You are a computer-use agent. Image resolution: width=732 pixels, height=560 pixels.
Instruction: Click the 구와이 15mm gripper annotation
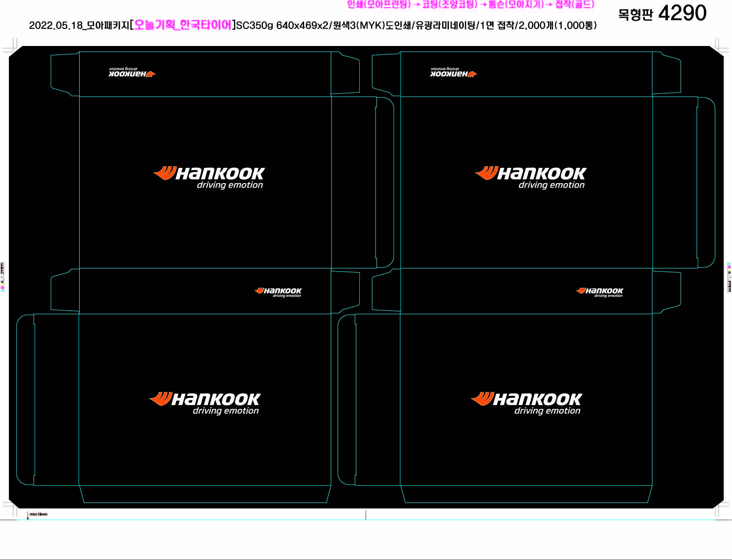click(38, 514)
